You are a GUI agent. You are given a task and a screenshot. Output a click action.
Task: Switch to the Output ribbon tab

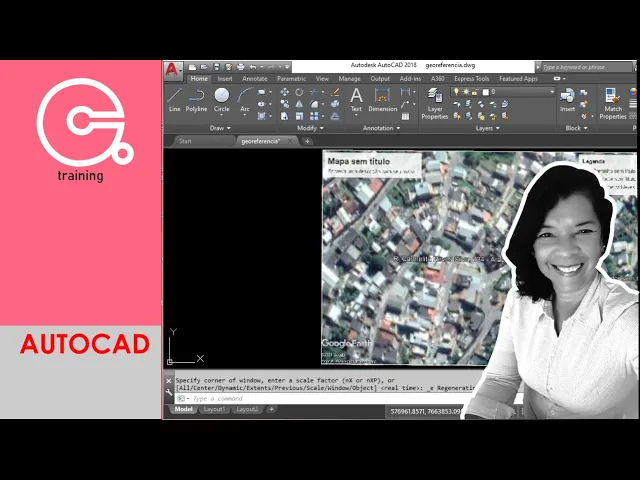pyautogui.click(x=380, y=79)
